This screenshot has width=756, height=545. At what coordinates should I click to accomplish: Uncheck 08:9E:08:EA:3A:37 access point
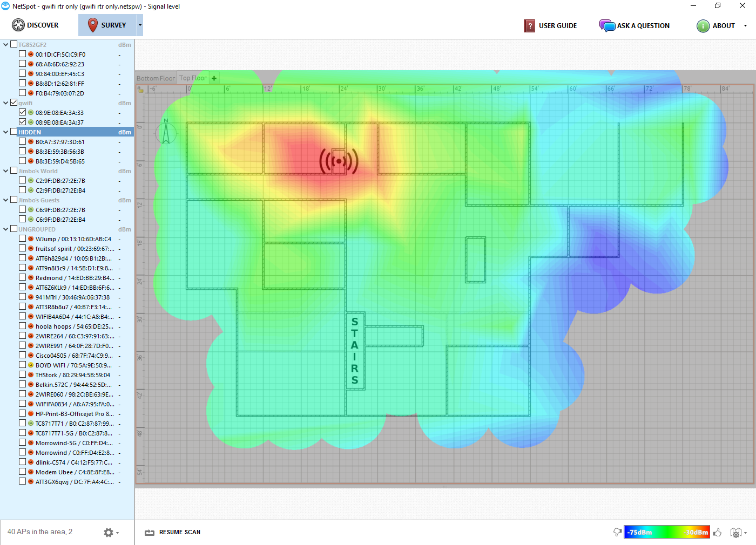click(22, 122)
